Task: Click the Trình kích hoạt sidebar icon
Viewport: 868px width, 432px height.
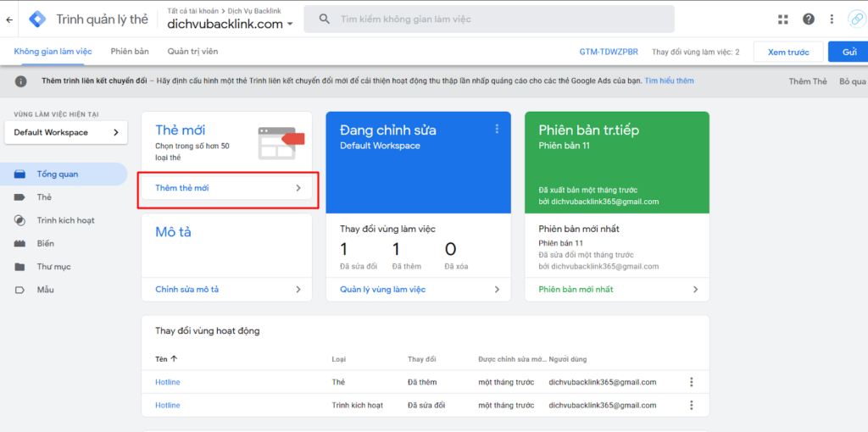Action: click(20, 220)
